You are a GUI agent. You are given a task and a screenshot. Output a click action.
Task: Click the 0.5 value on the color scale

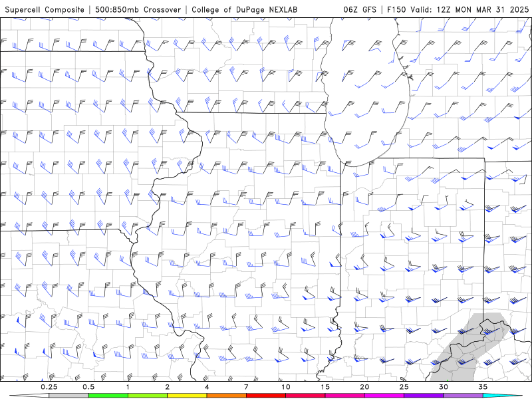[x=88, y=387]
